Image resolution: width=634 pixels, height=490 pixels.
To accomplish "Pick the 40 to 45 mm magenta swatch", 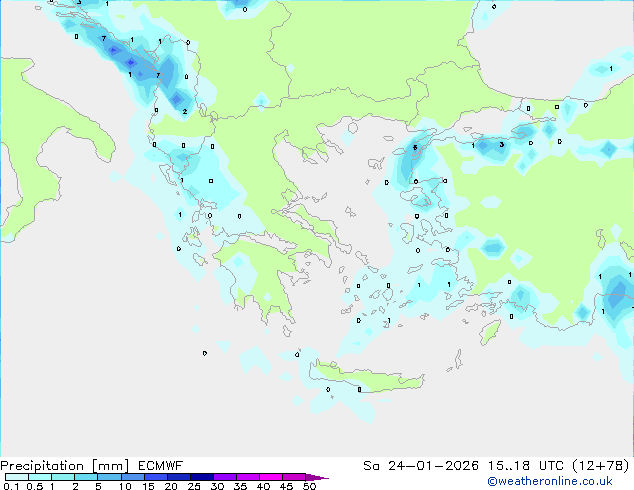I will tap(271, 477).
